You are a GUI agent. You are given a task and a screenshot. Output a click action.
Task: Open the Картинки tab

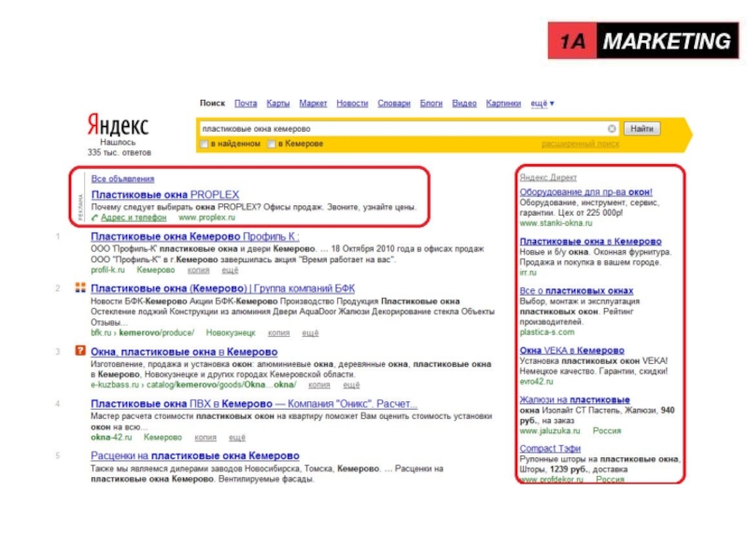(x=503, y=104)
